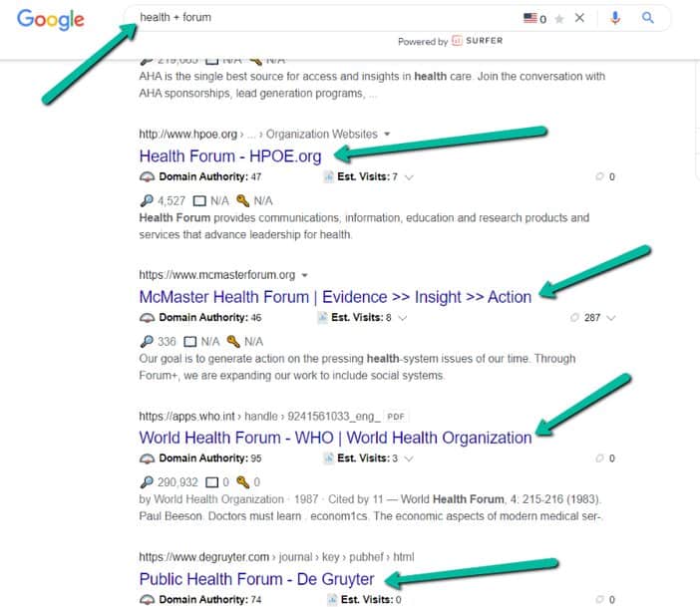700x607 pixels.
Task: Click 'Domain Authority: 47' text
Action: click(209, 176)
